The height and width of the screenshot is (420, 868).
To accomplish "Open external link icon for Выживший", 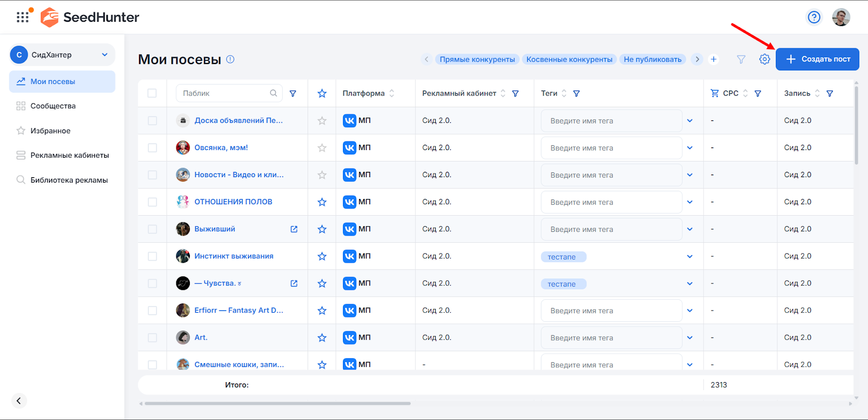I will point(294,229).
